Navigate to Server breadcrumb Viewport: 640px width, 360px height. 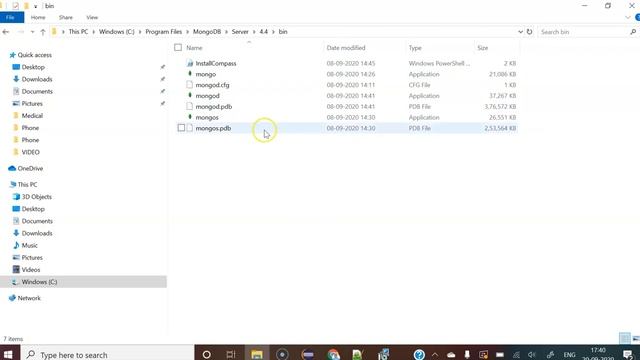pos(240,32)
